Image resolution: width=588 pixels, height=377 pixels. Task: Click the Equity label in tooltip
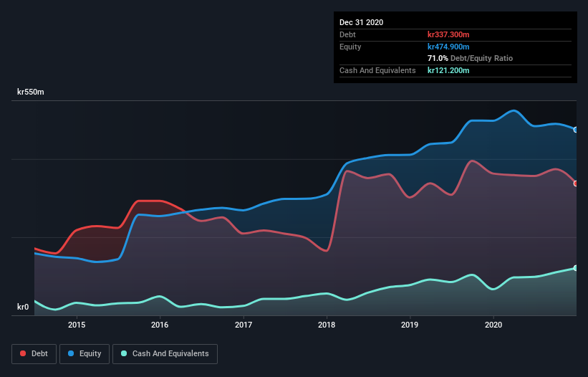350,47
